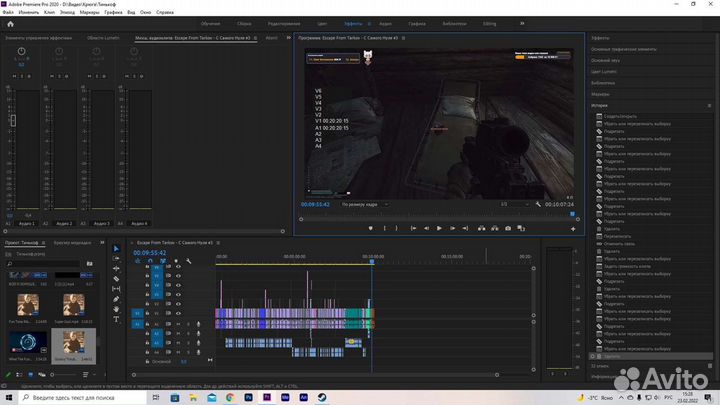
Task: Toggle linked selection in timeline
Action: point(163,261)
